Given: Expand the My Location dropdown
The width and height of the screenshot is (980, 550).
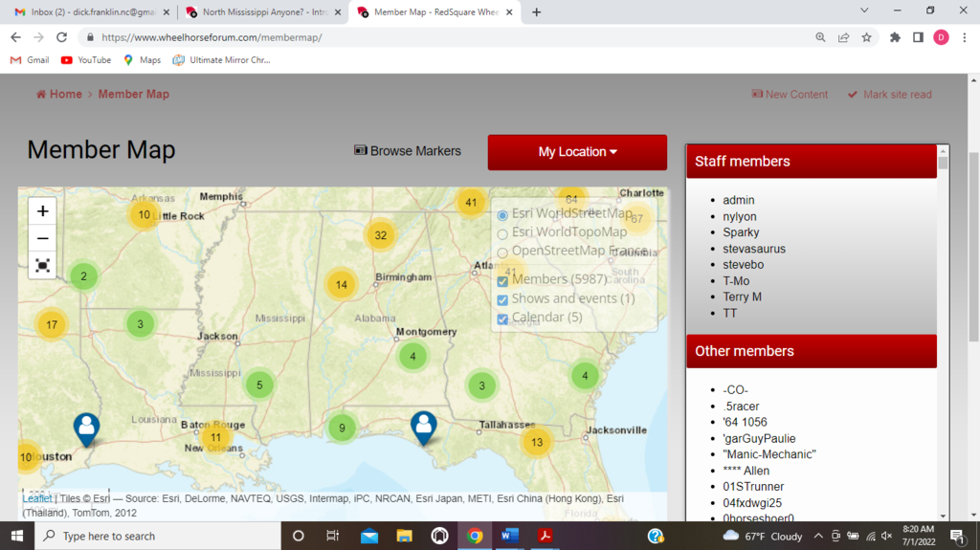Looking at the screenshot, I should pos(577,152).
